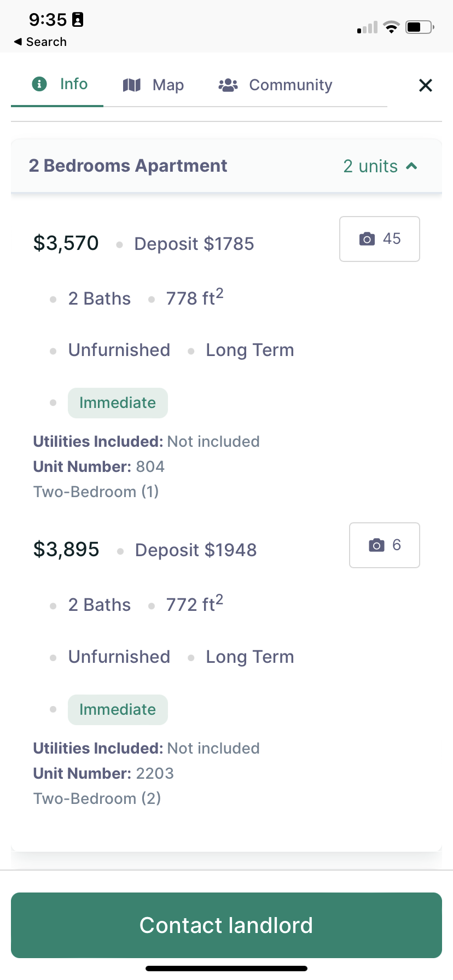Screen dimensions: 453x980
Task: Click the Map tab icon
Action: pos(132,85)
